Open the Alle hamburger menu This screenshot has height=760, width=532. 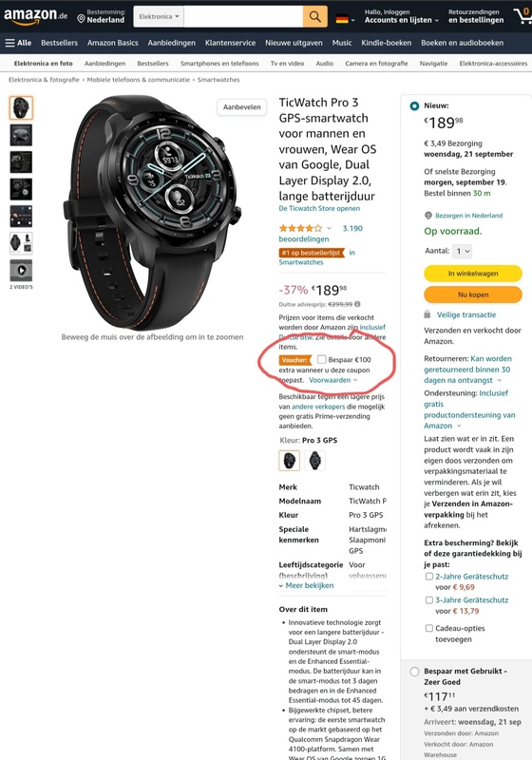(18, 43)
